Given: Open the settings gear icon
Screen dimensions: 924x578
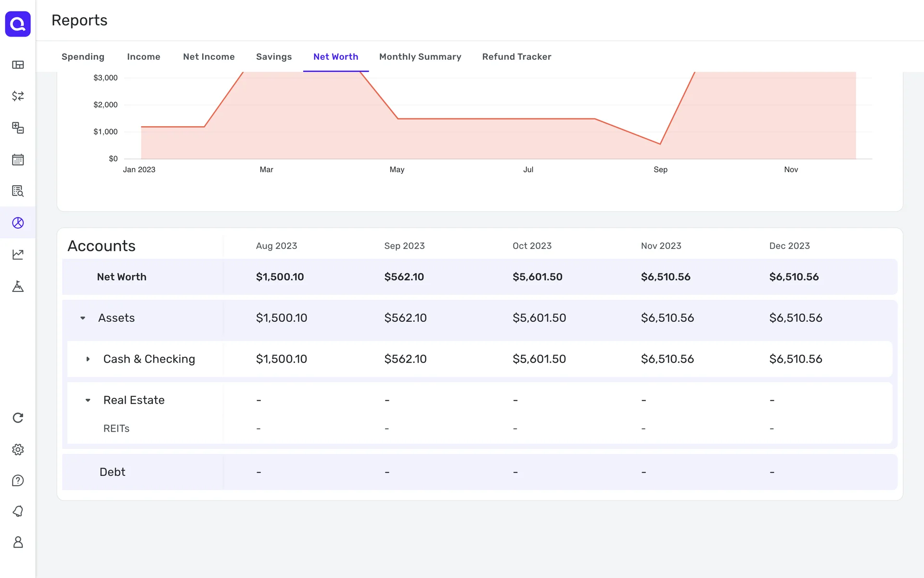Looking at the screenshot, I should (18, 449).
